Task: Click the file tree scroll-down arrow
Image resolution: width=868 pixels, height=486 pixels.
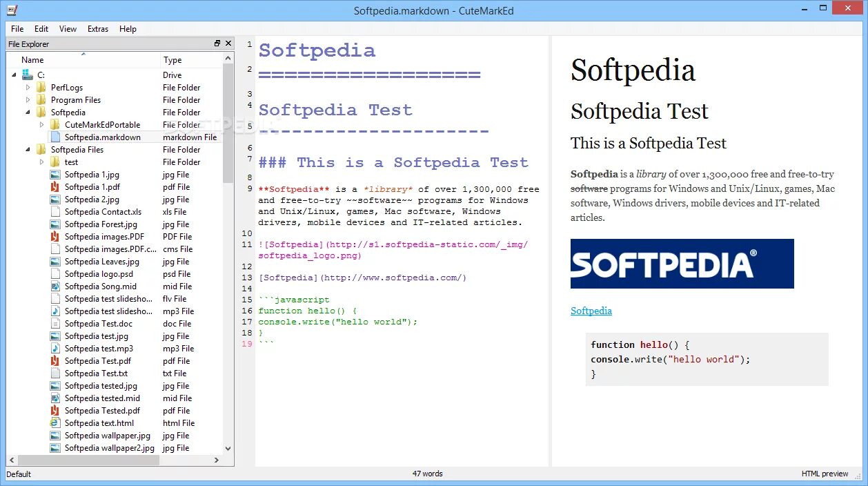Action: point(228,449)
